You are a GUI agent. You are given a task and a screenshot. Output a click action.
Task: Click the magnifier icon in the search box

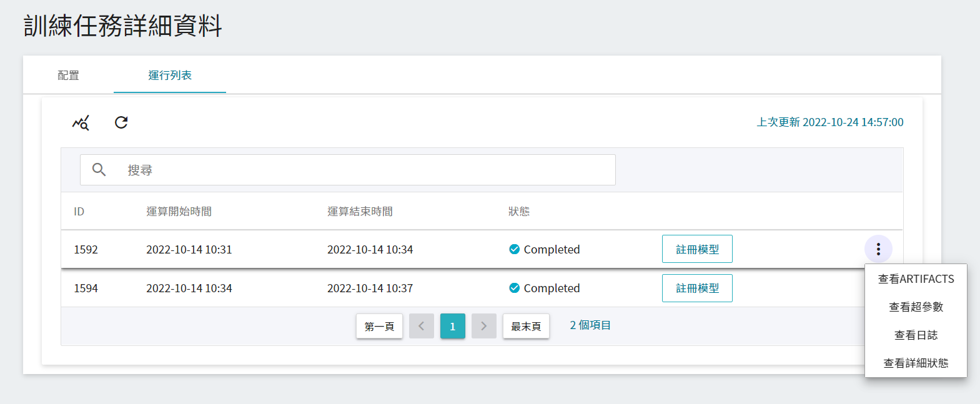(99, 170)
